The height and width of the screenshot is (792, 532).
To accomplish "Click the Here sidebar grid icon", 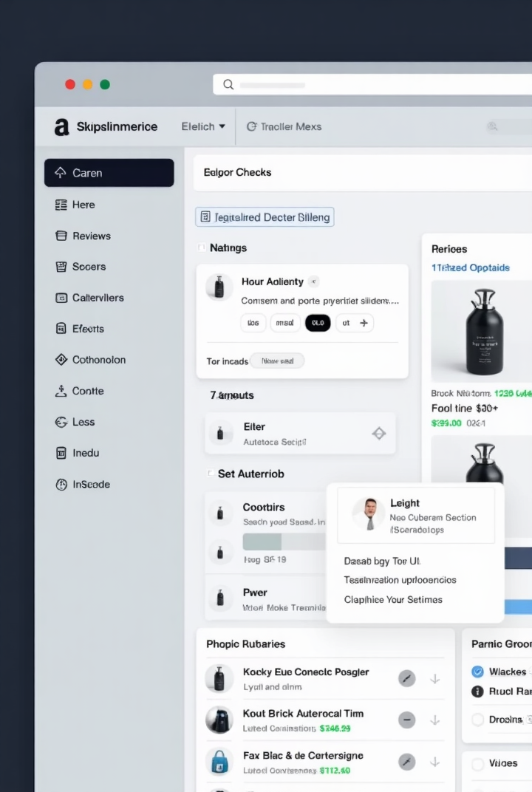I will pyautogui.click(x=61, y=205).
